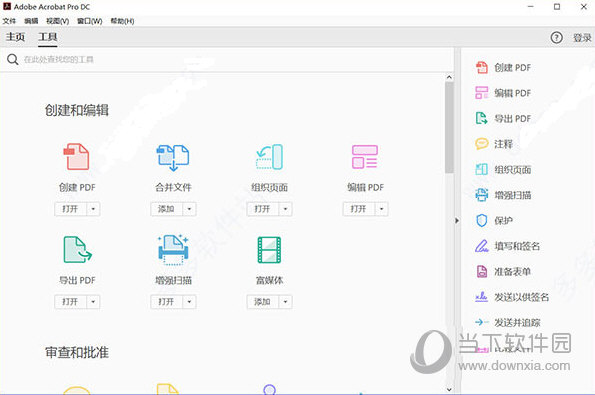The image size is (595, 395).
Task: Click the 富媒体 film icon
Action: pyautogui.click(x=269, y=250)
